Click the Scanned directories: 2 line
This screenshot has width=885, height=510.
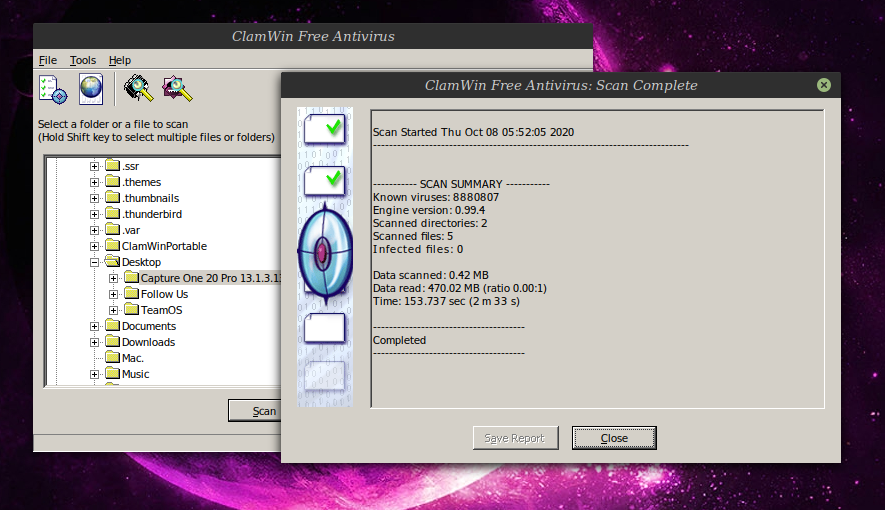pyautogui.click(x=430, y=223)
